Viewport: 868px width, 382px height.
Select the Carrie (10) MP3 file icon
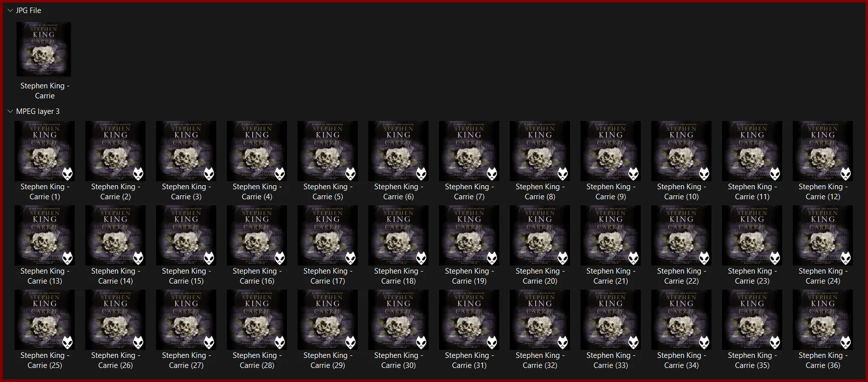681,151
